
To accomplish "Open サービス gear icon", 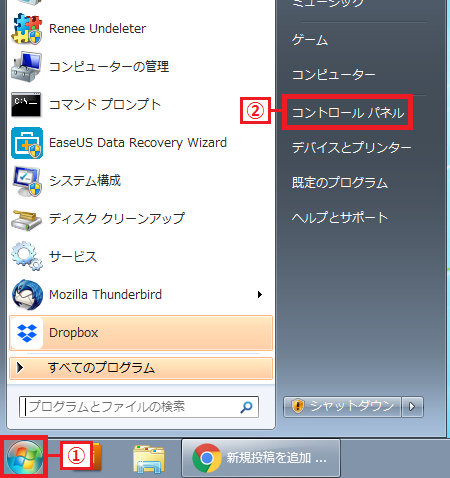I will [x=27, y=256].
